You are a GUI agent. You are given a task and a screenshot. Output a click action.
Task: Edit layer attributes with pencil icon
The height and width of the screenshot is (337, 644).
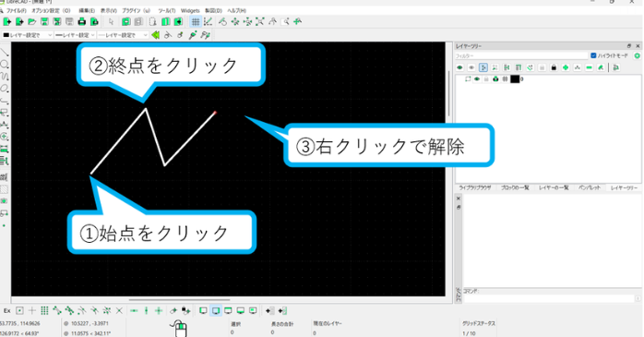(x=601, y=67)
